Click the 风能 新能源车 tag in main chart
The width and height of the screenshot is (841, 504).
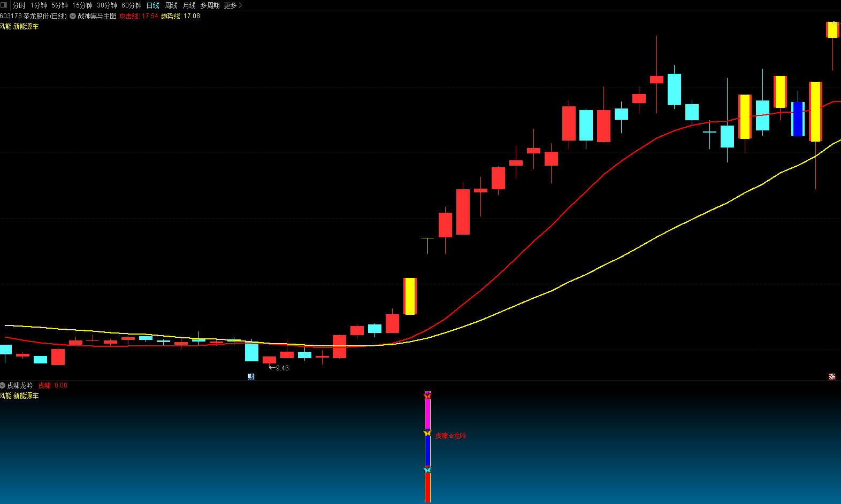(19, 26)
